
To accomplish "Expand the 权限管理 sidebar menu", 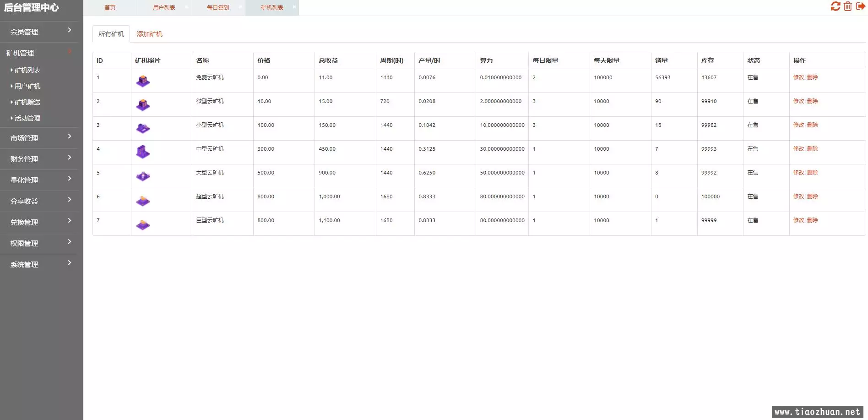I will (39, 243).
